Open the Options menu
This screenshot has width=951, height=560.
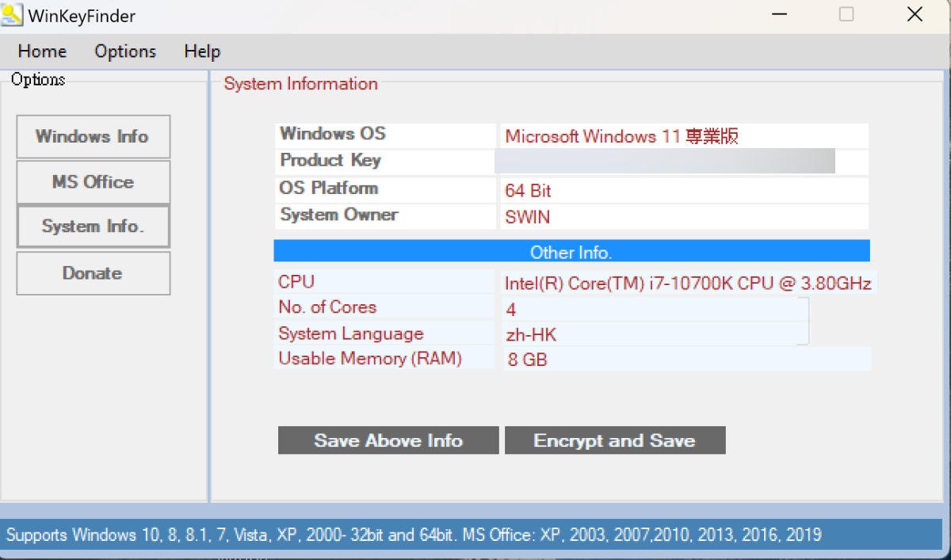coord(125,51)
